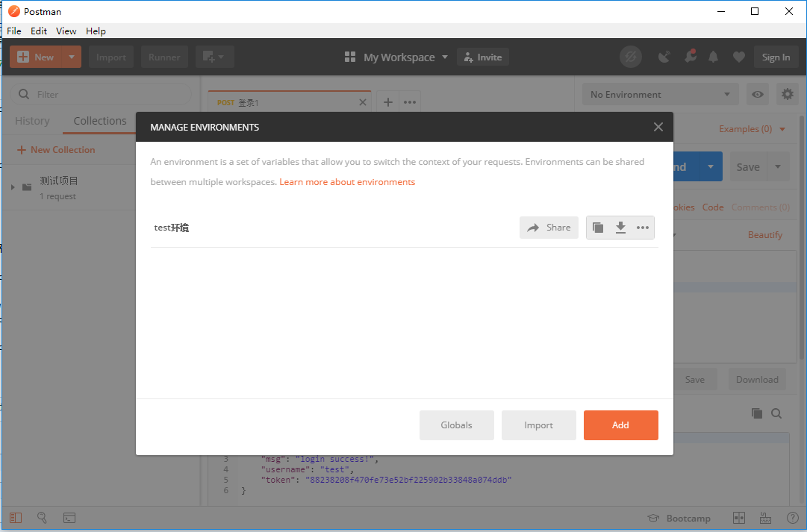The height and width of the screenshot is (532, 807).
Task: Click the Code link
Action: 713,207
